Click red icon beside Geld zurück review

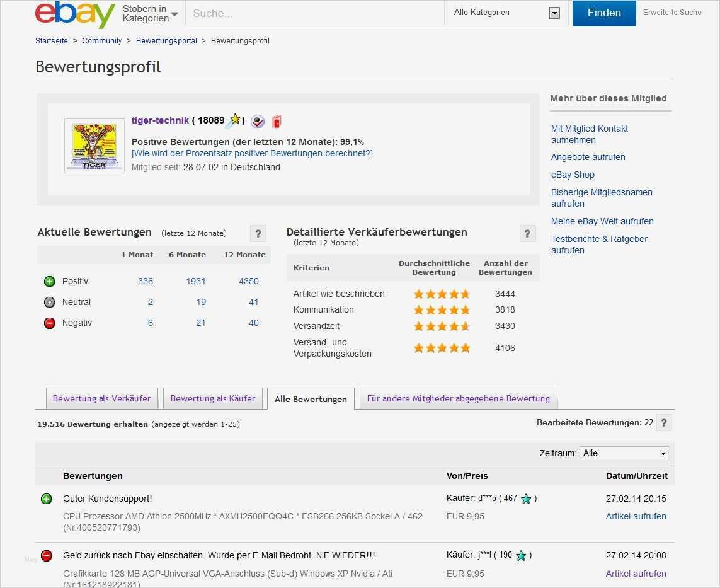pos(47,556)
